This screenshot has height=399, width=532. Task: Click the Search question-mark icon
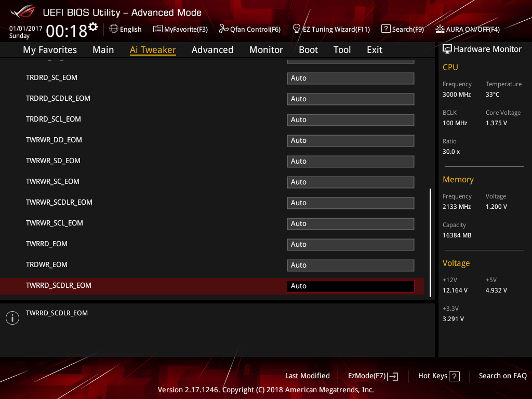(386, 29)
